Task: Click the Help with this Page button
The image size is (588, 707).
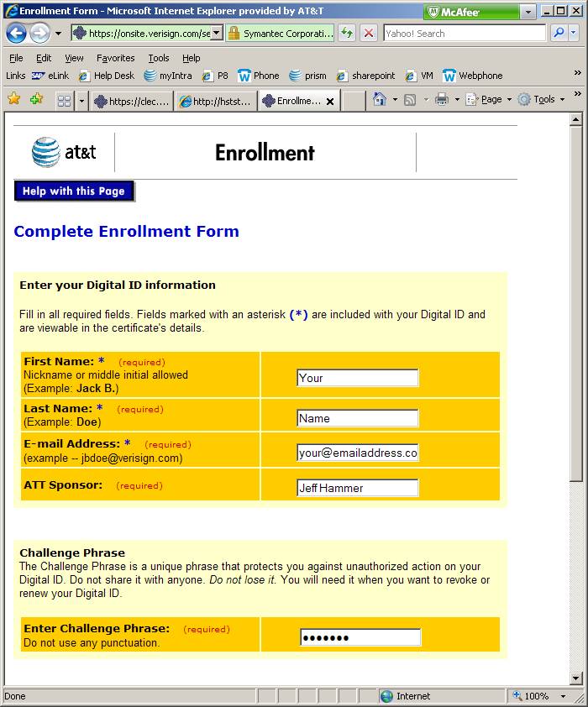Action: point(74,191)
